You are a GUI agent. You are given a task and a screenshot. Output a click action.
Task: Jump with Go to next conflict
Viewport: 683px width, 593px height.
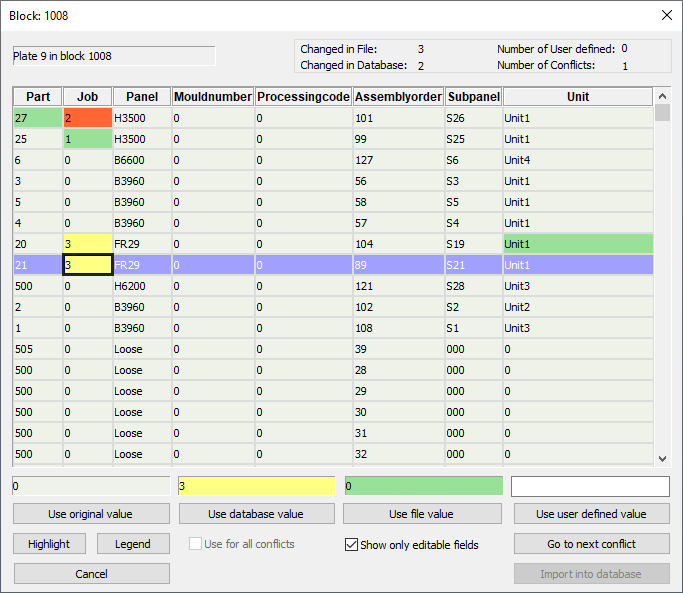tap(591, 544)
